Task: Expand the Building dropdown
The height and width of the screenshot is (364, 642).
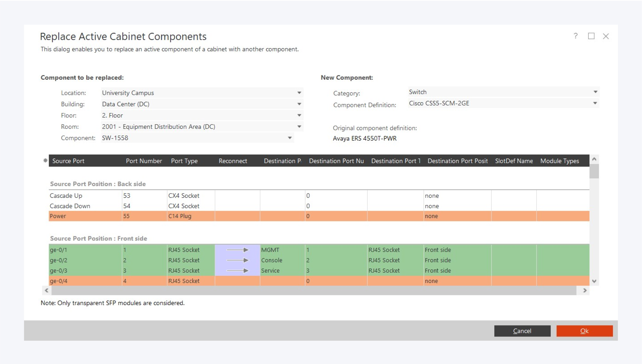Action: click(x=299, y=104)
